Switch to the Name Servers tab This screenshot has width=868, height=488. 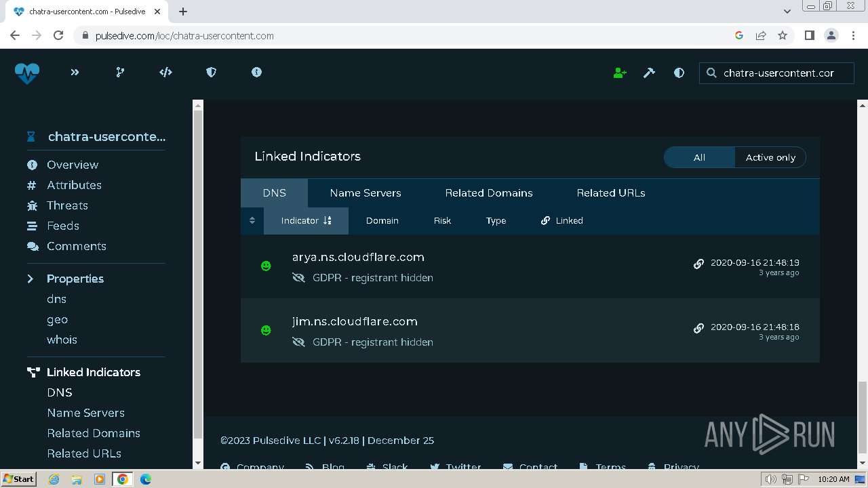click(x=366, y=193)
